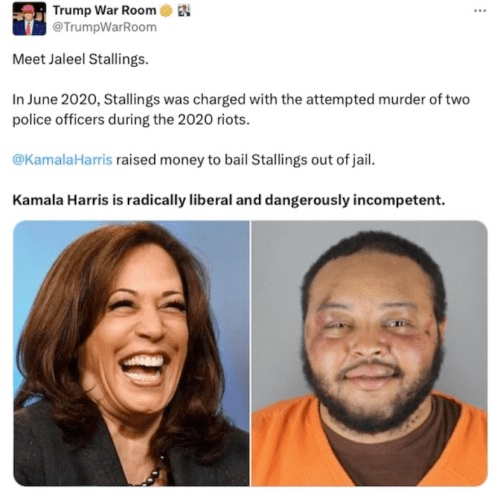Open the right mugshot photo in orange jumpsuit
This screenshot has width=500, height=495.
(369, 353)
